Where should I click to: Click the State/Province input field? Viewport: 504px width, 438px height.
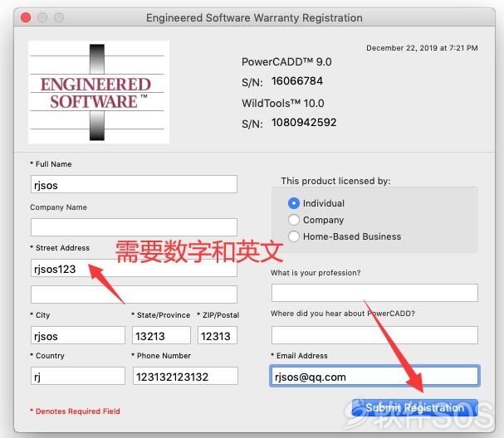coord(161,335)
